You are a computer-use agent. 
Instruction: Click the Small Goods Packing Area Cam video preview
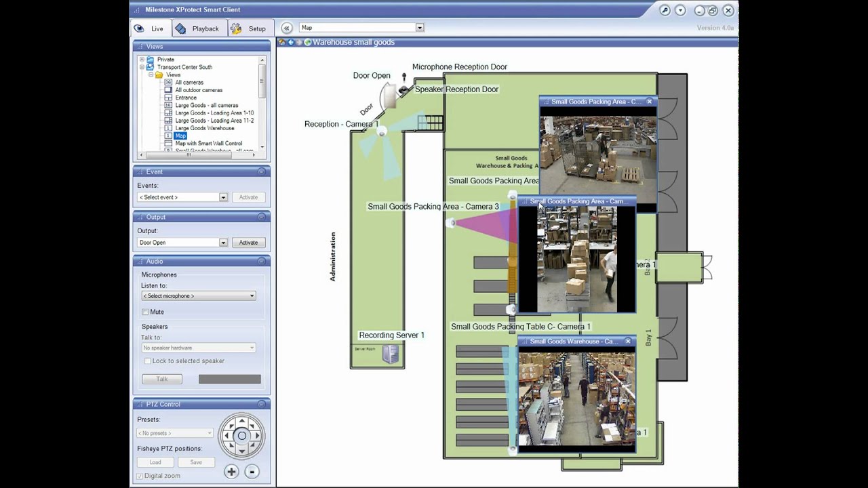[576, 259]
